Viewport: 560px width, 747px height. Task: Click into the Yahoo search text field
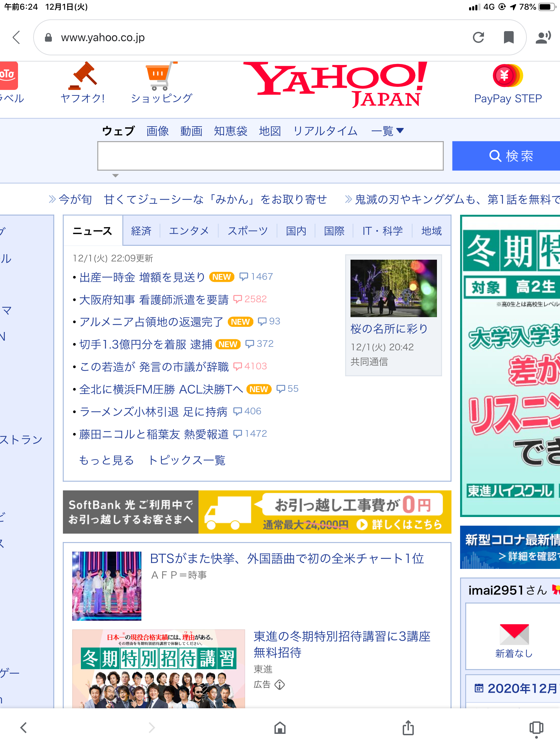point(270,156)
